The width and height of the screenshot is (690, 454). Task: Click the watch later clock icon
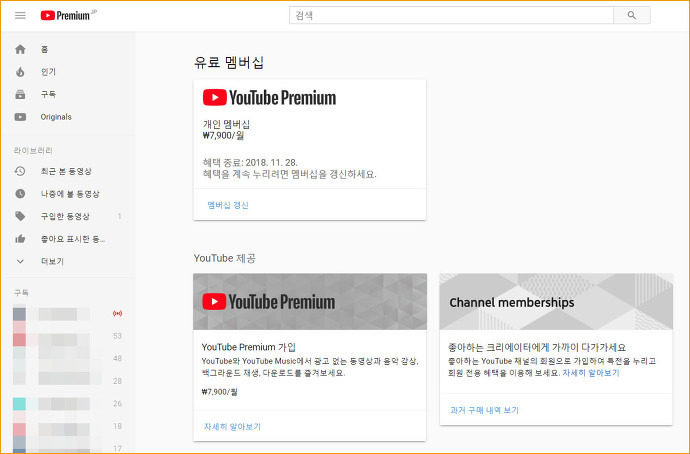tap(20, 194)
